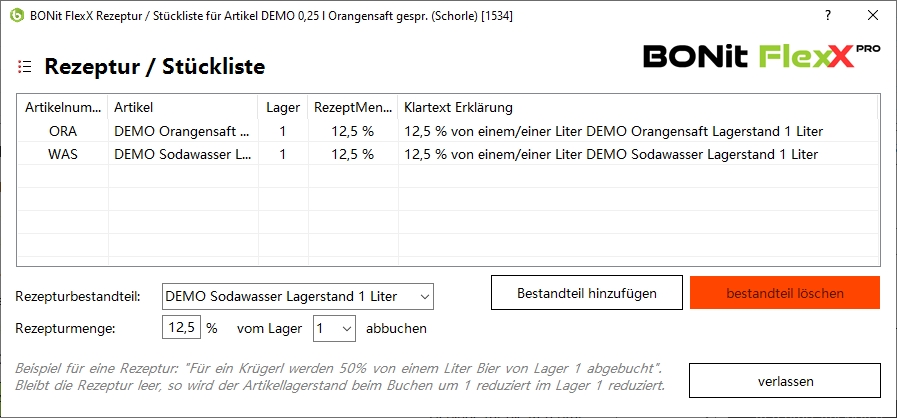Image resolution: width=897 pixels, height=418 pixels.
Task: Click 12,5 % cell in WAS row
Action: pyautogui.click(x=352, y=154)
